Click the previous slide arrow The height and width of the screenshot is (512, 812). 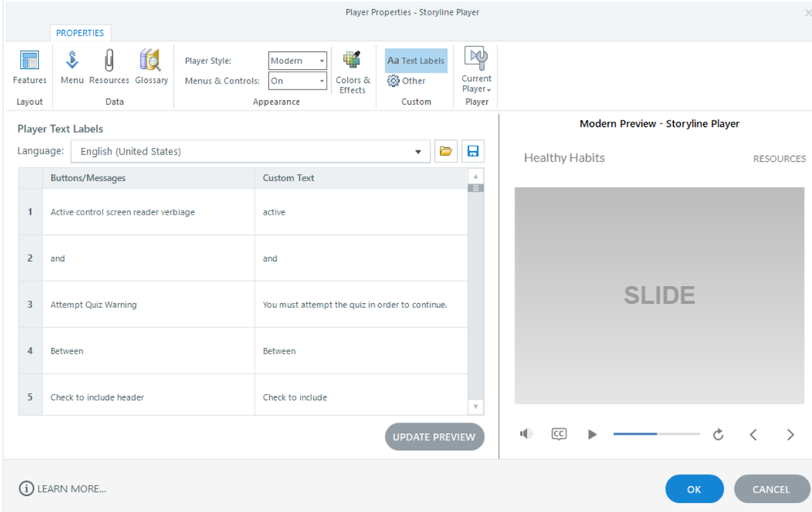[x=753, y=435]
